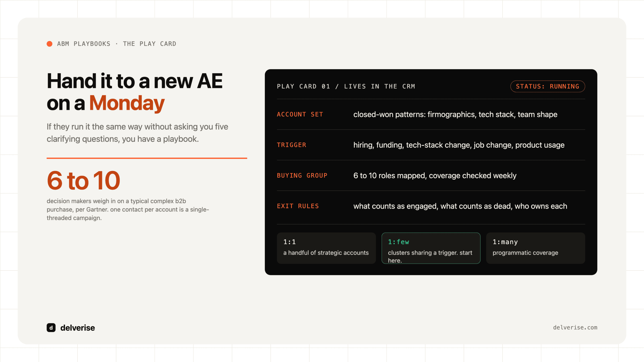Click the ACCOUNT SET label
The height and width of the screenshot is (362, 644).
(x=300, y=114)
